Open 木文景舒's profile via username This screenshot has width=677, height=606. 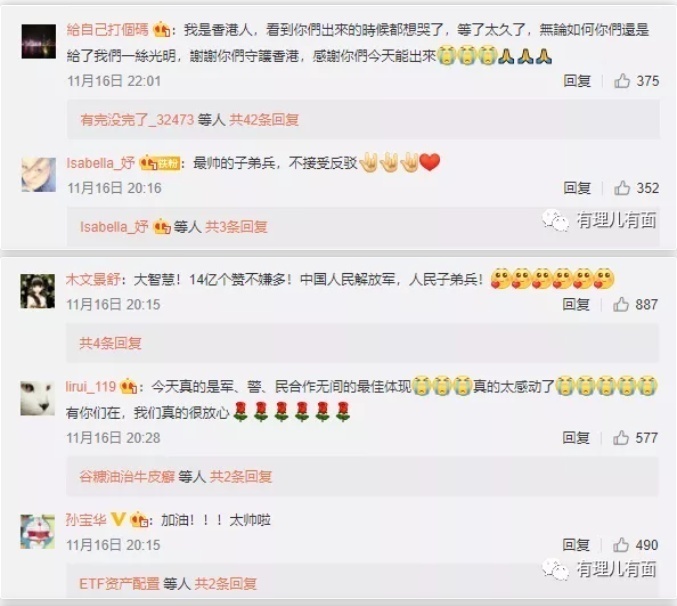[92, 279]
